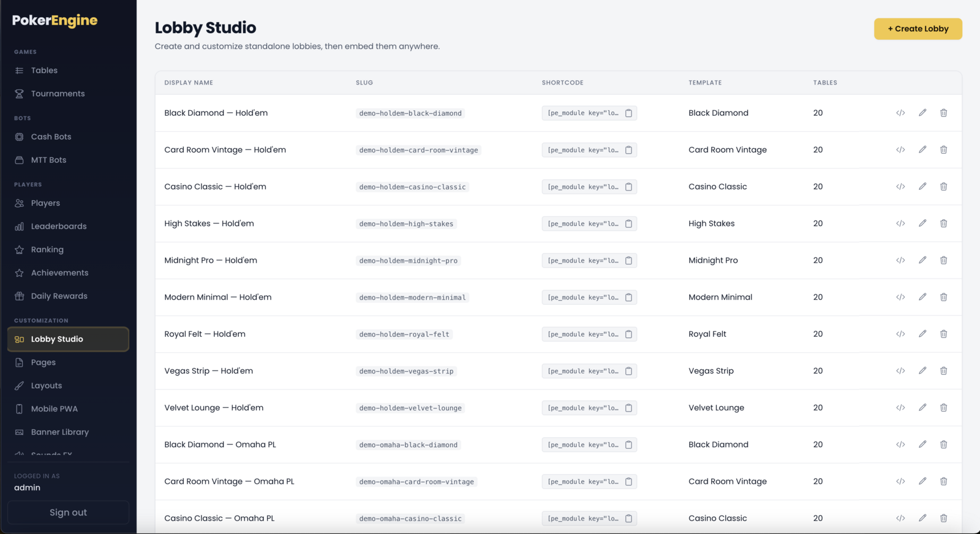The height and width of the screenshot is (534, 980).
Task: Sign out of admin account
Action: 68,513
